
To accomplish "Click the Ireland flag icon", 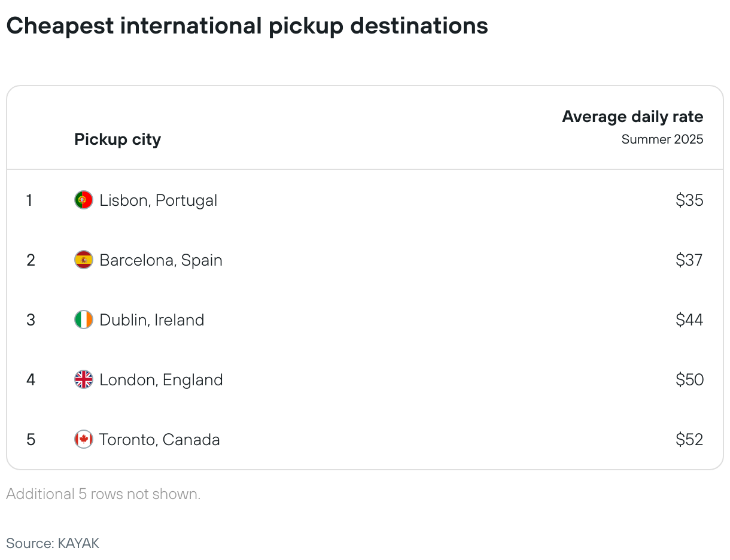I will tap(84, 319).
